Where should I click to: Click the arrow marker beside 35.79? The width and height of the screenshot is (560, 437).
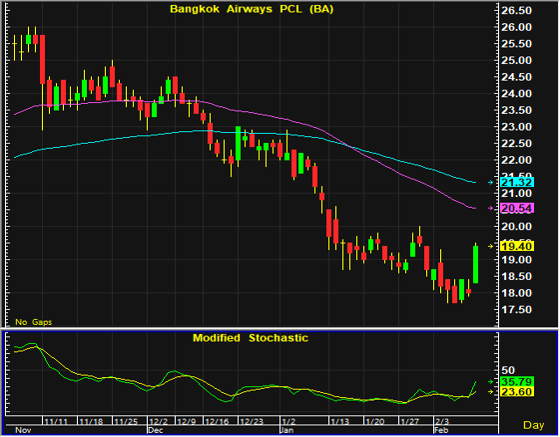click(491, 381)
